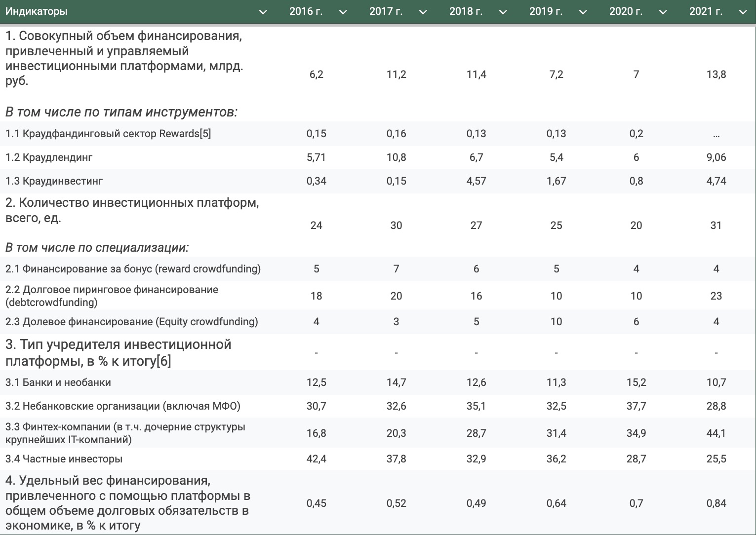Click cell 0,45 in удельный вес row

tap(317, 503)
